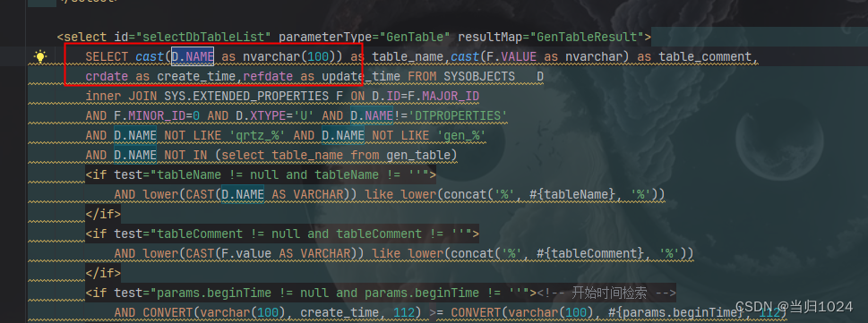
Task: Click the yellow light bulb intention icon
Action: click(x=39, y=56)
